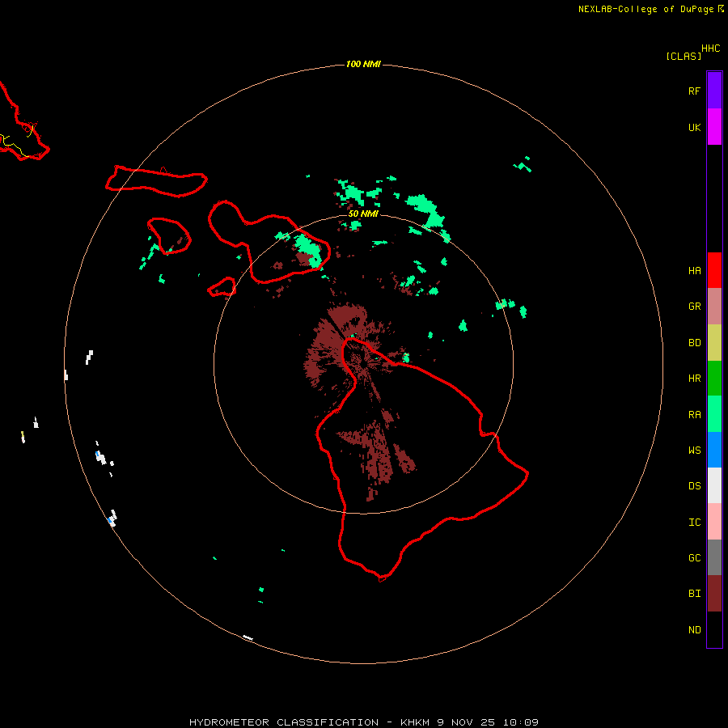
Task: Select the "GR" legend label
Action: [694, 307]
